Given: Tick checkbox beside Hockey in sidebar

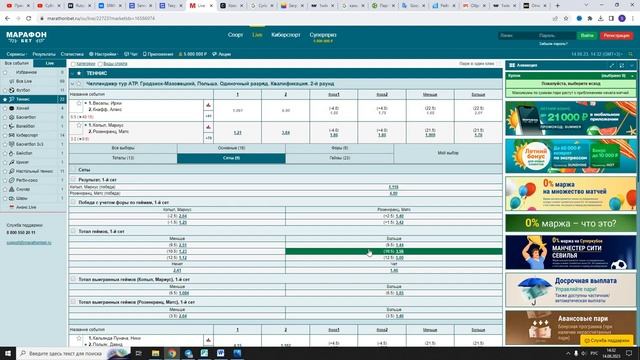Looking at the screenshot, I should click(5, 108).
